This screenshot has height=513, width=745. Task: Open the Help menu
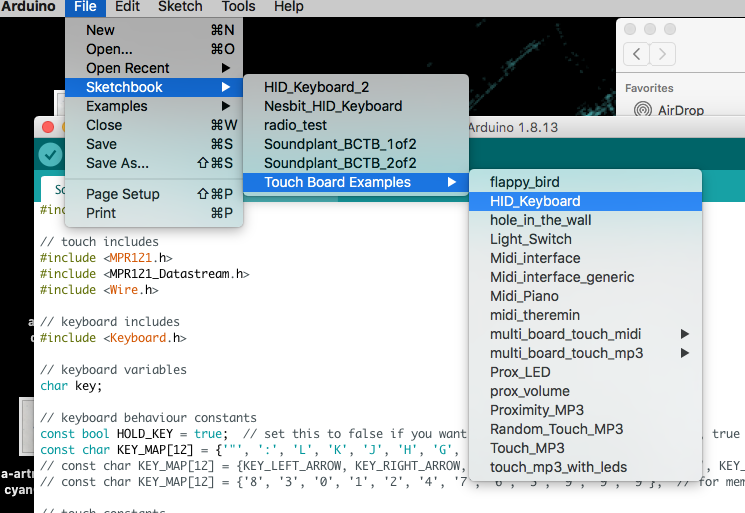tap(288, 7)
